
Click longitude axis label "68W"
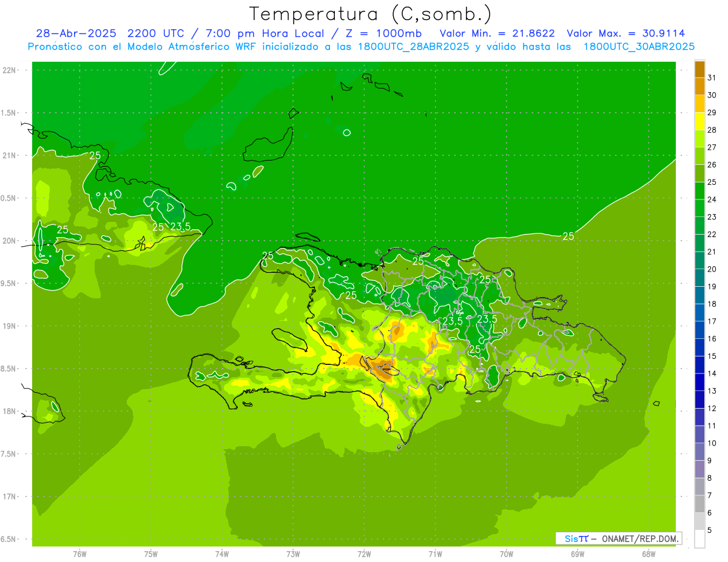click(x=649, y=554)
